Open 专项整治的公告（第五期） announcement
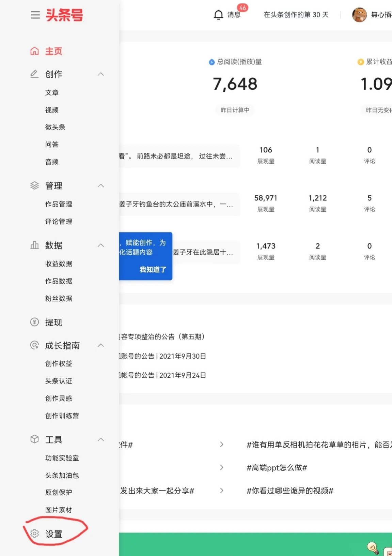 pyautogui.click(x=163, y=337)
